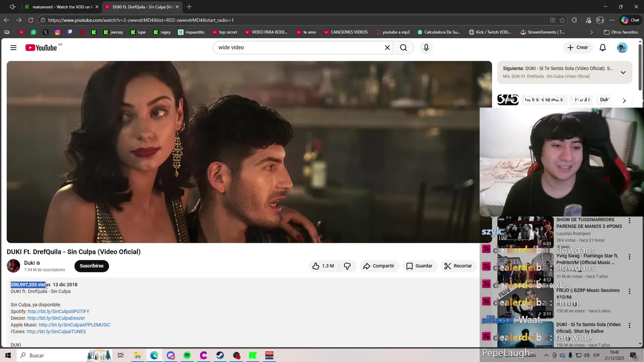Open Windows Start menu
The image size is (644, 362).
point(8,355)
